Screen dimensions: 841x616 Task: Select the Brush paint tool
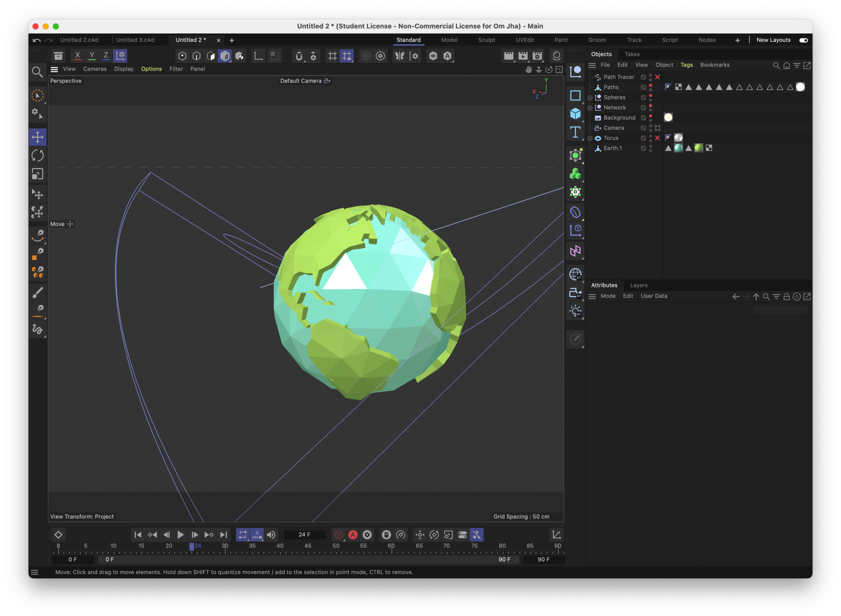37,292
